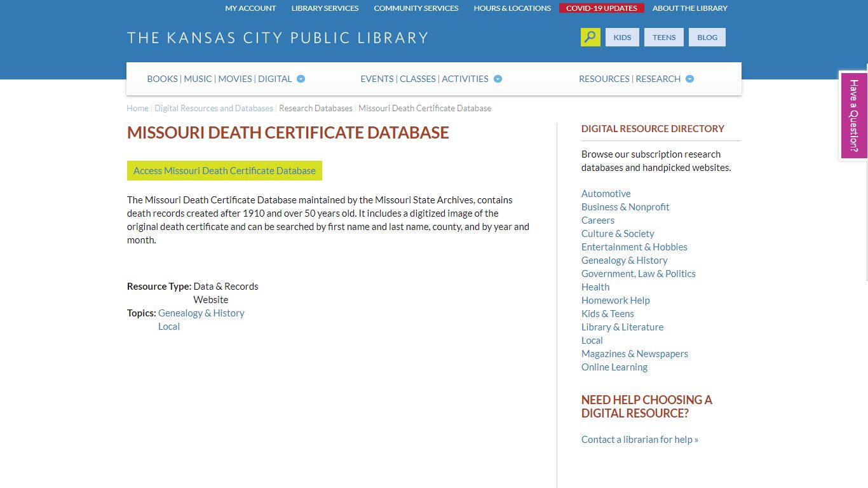Open My Account menu
The image size is (868, 488).
coord(250,8)
